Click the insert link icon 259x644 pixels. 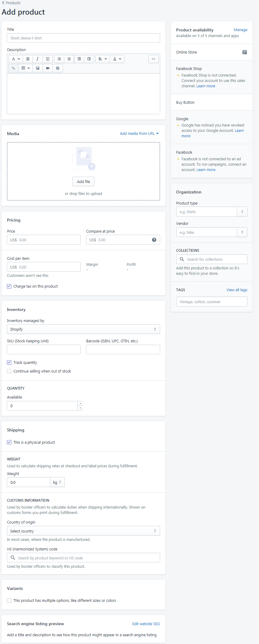pyautogui.click(x=13, y=68)
